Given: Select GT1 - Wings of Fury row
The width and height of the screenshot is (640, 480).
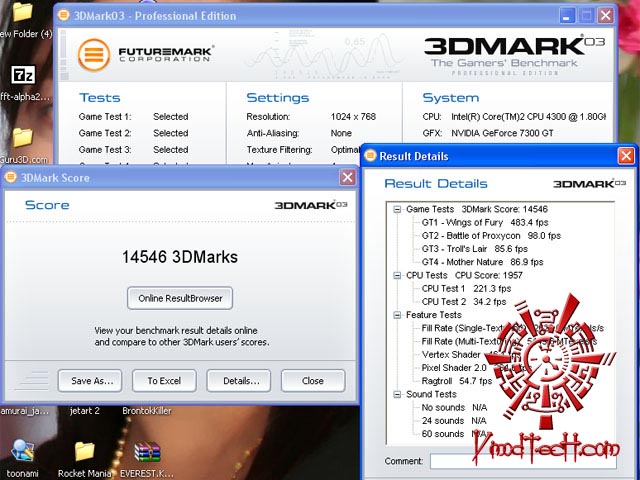Looking at the screenshot, I should (485, 222).
